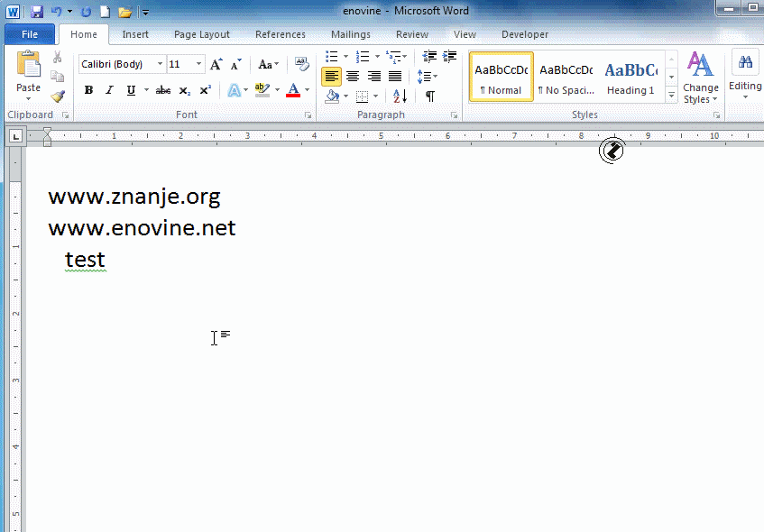Toggle Show/Hide paragraph marks
The image size is (764, 532).
tap(429, 96)
